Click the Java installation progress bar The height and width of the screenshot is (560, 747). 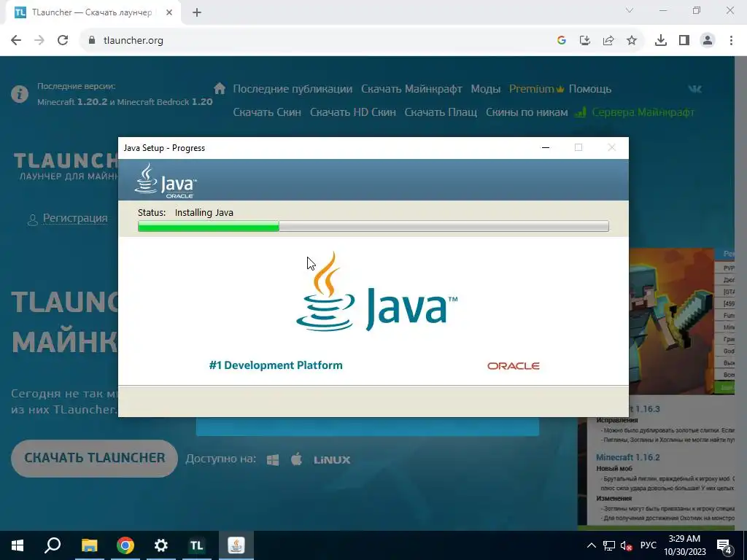point(373,226)
